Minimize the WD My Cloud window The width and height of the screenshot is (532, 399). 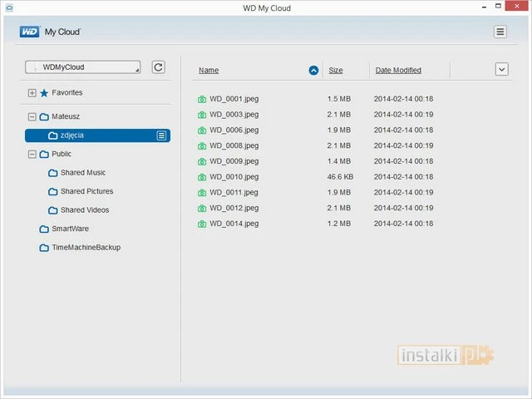click(x=484, y=7)
